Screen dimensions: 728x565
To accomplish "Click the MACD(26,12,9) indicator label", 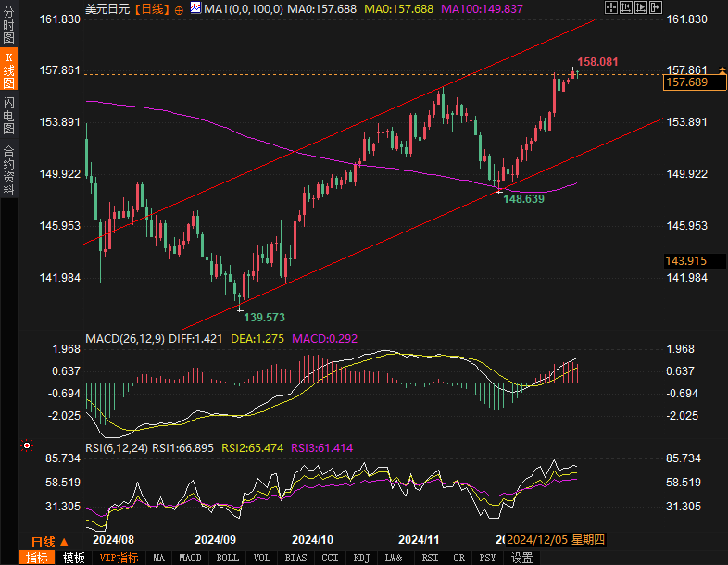I will [125, 339].
